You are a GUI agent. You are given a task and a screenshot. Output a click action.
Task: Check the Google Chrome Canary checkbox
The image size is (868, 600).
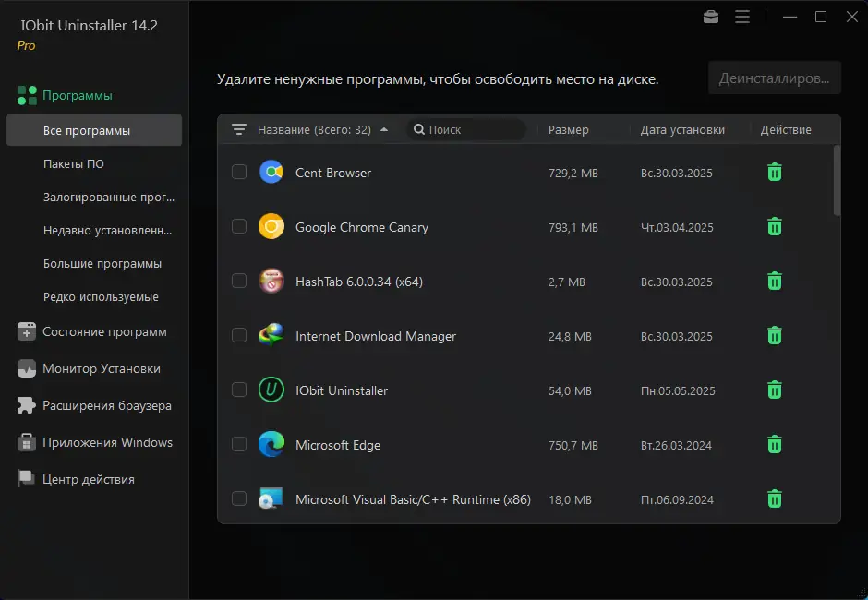click(x=238, y=226)
